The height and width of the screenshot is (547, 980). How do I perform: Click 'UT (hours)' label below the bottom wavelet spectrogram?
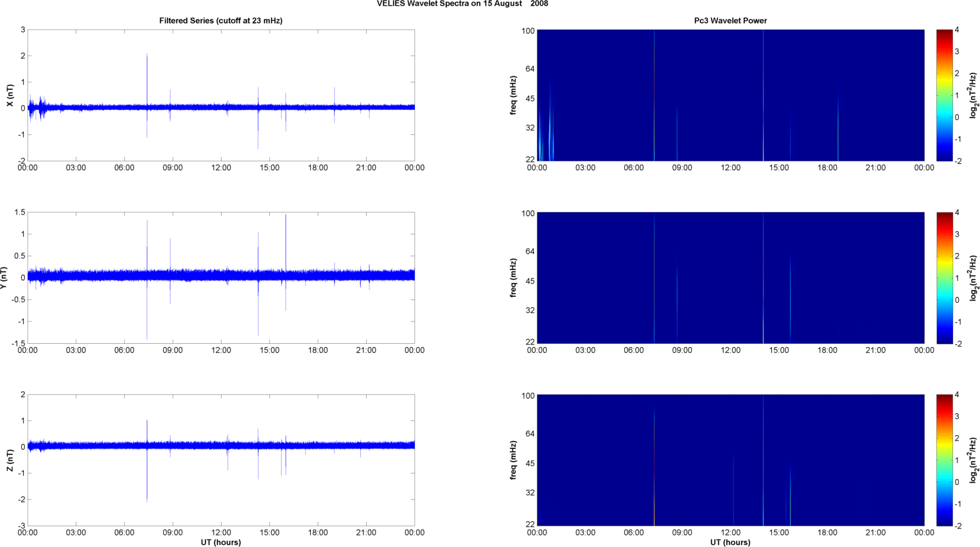tap(730, 543)
